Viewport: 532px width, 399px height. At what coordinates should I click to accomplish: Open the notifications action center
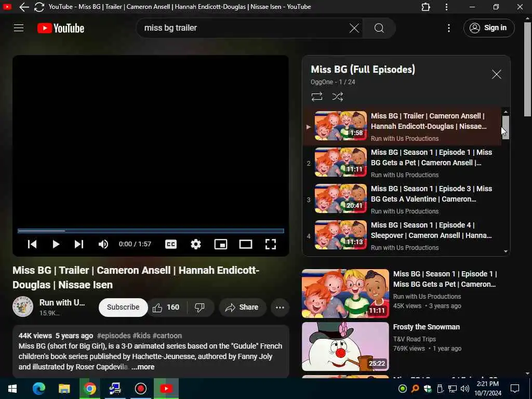pos(515,389)
